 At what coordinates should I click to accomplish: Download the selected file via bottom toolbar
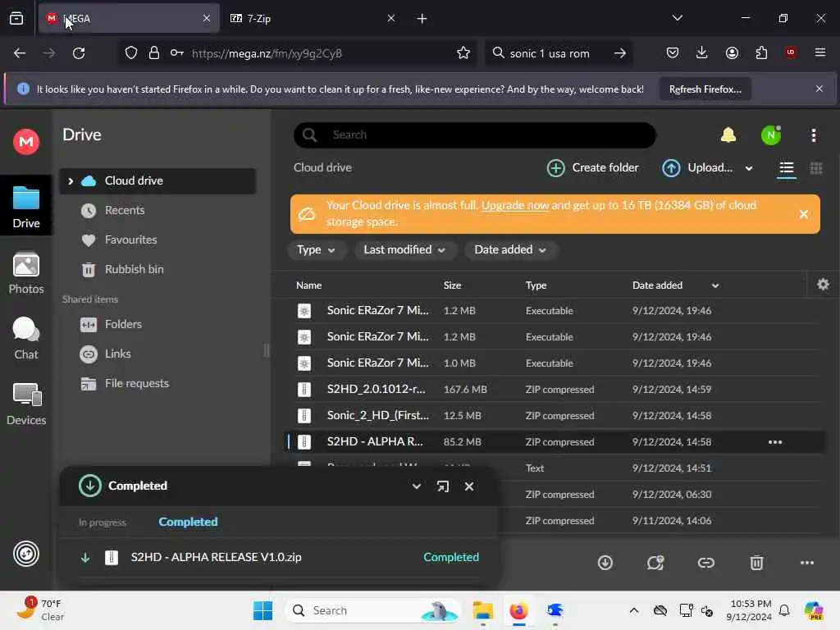605,563
